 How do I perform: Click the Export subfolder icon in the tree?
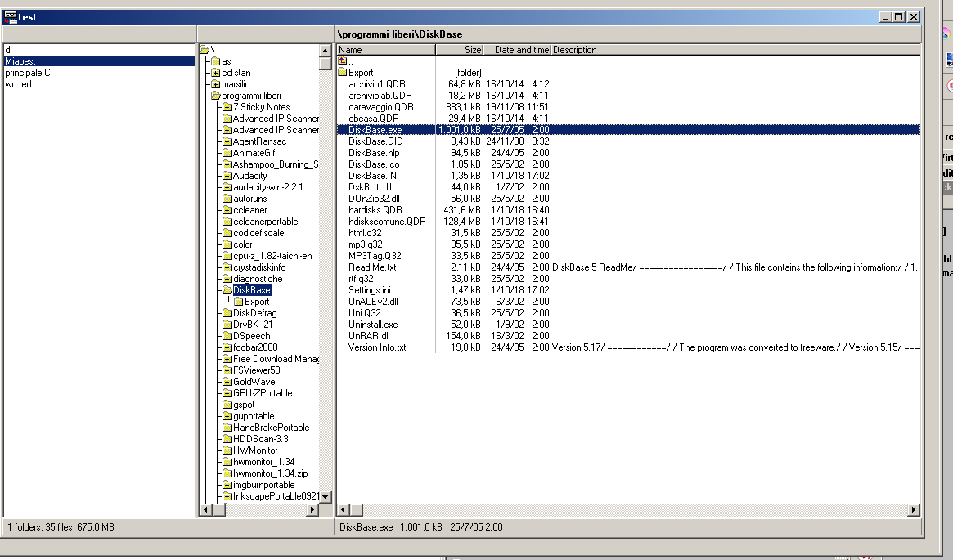point(239,302)
